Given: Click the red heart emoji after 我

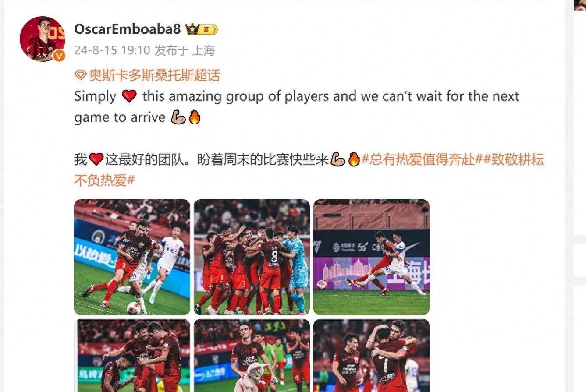Looking at the screenshot, I should [96, 160].
